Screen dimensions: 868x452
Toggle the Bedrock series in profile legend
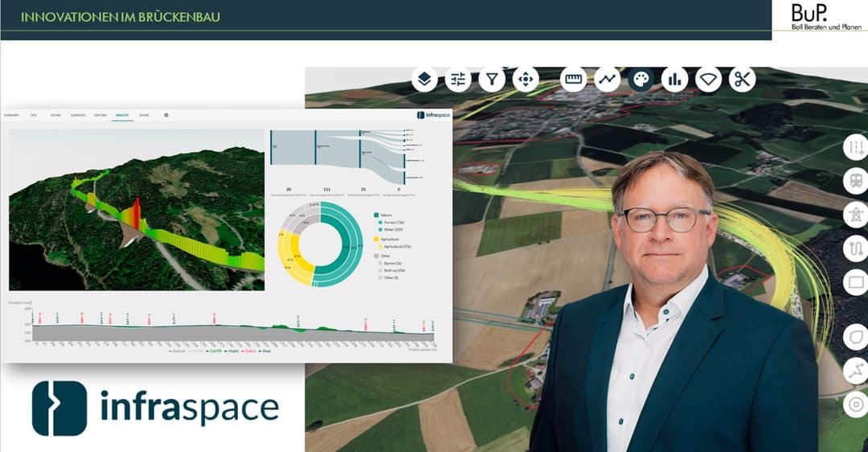(177, 351)
